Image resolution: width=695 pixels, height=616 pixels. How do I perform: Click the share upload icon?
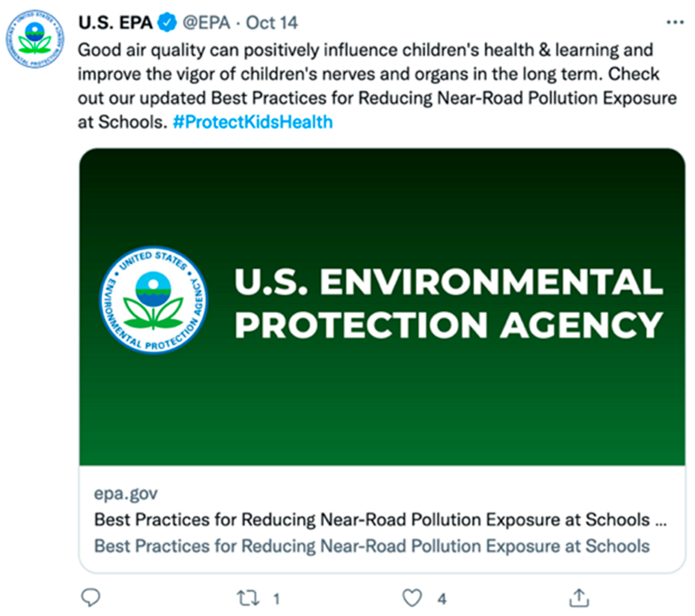coord(579,598)
